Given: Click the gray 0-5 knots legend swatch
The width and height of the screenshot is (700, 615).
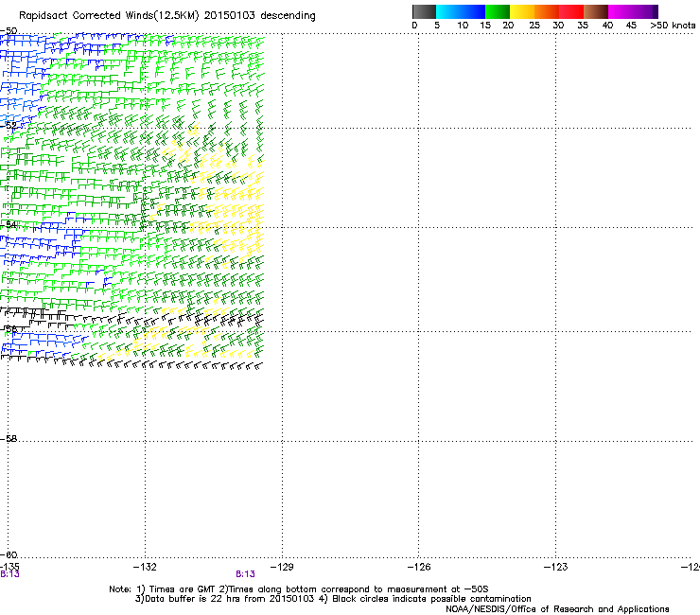Looking at the screenshot, I should tap(424, 11).
